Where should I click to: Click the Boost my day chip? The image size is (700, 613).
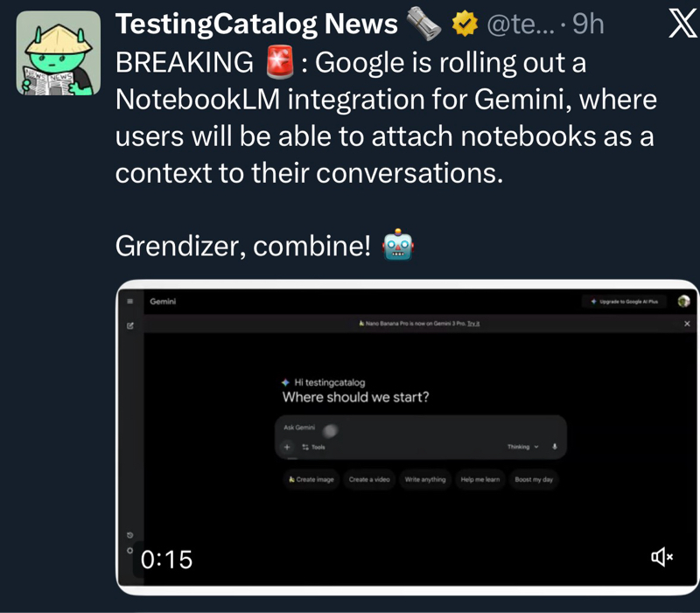534,479
